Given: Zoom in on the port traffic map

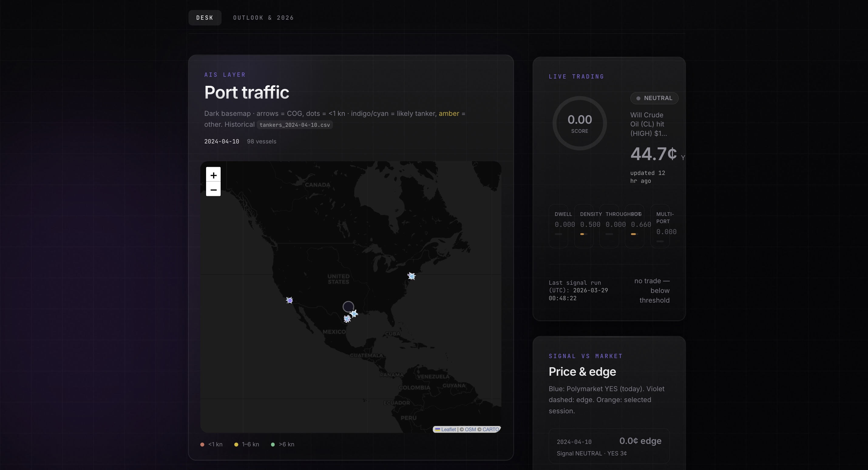Looking at the screenshot, I should pos(213,175).
